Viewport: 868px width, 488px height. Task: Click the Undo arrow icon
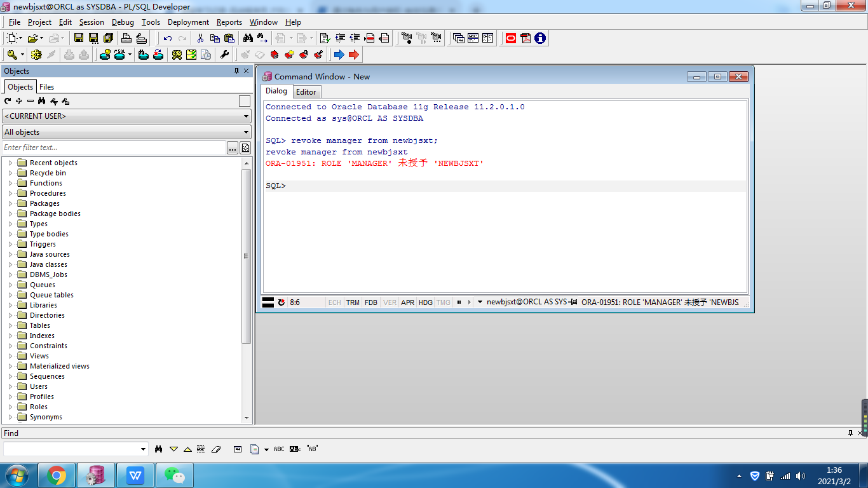[x=168, y=38]
